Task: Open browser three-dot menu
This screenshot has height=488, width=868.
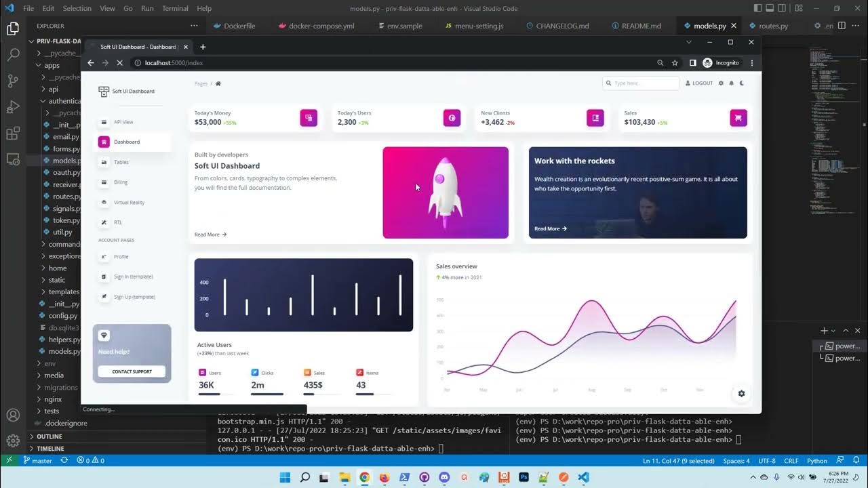Action: 751,62
